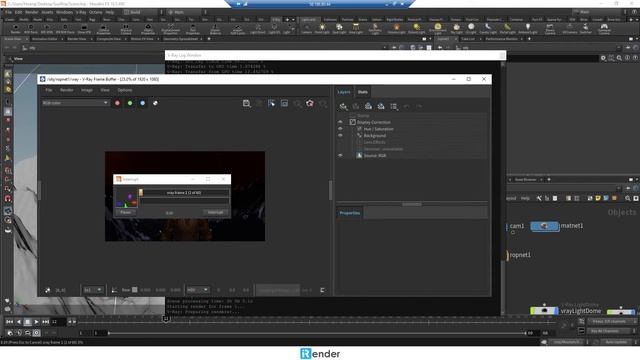
Task: Select the Lens Effects layer row
Action: [x=411, y=142]
